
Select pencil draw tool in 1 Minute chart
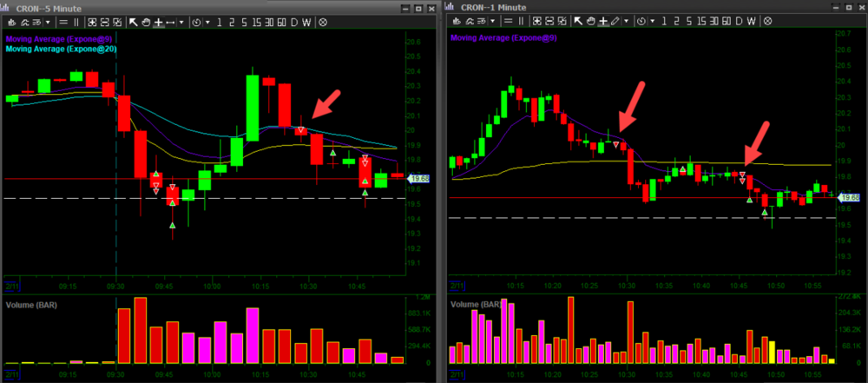coord(614,22)
